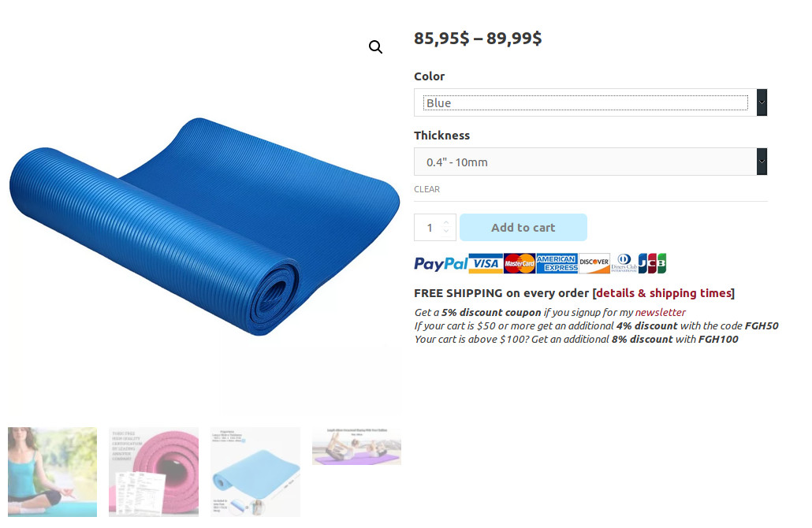
Task: Open the Color dropdown showing Blue
Action: click(590, 102)
